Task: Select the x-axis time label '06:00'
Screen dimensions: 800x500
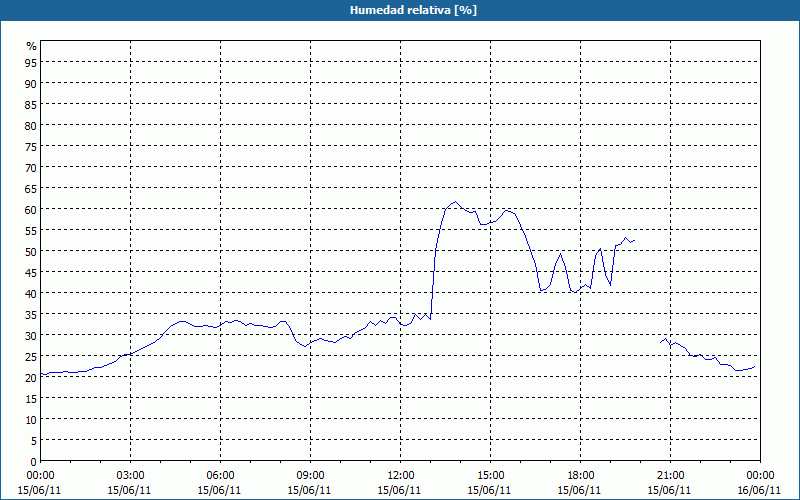Action: (x=220, y=476)
